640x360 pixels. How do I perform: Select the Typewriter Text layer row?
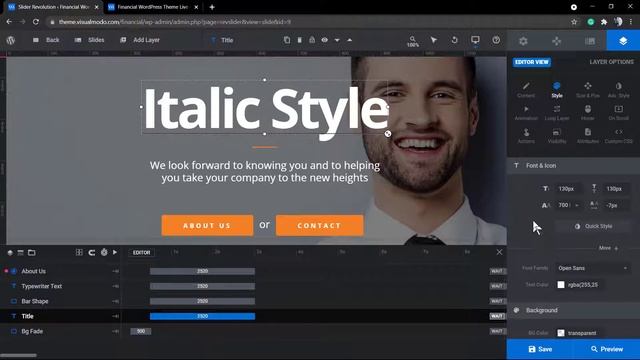(61, 286)
